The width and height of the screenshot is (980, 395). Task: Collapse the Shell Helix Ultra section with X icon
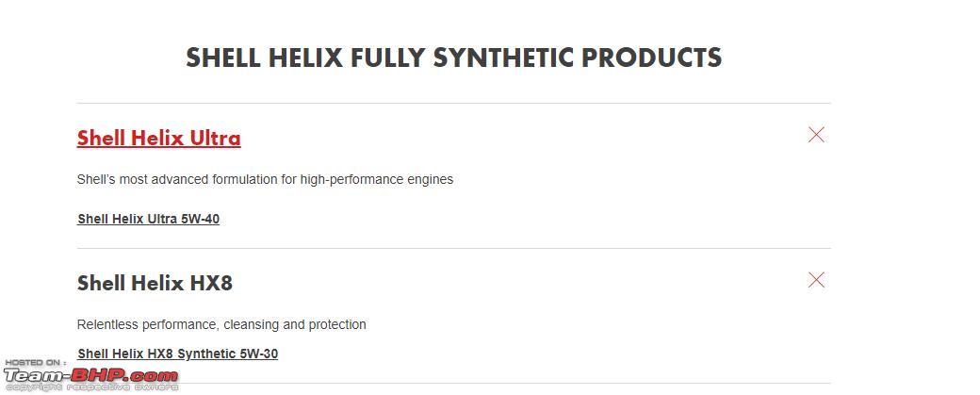point(816,135)
